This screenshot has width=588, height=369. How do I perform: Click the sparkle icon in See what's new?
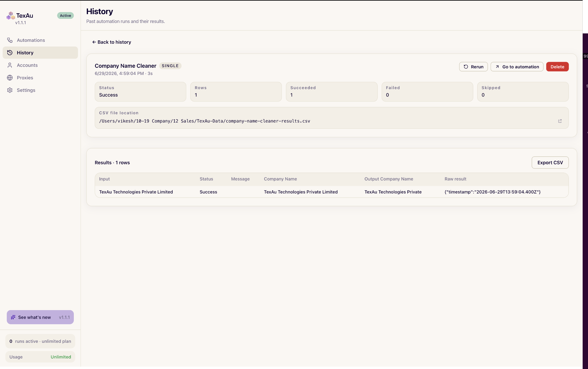[13, 317]
